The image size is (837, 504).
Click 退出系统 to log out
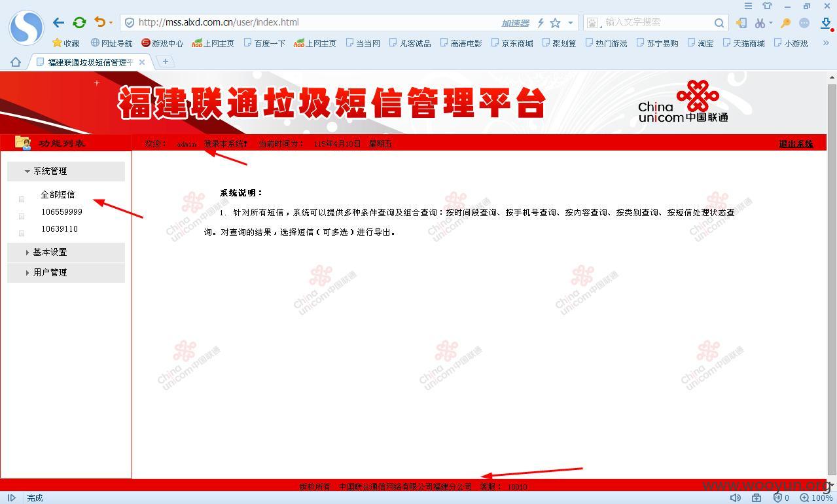pyautogui.click(x=796, y=144)
